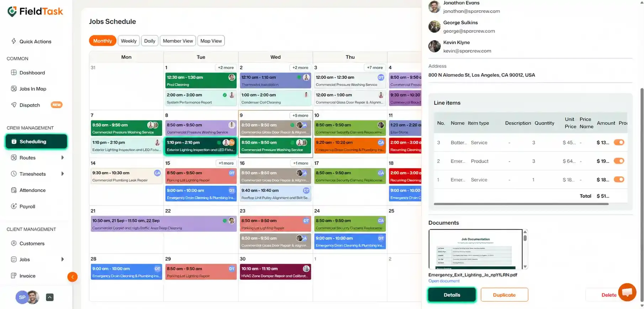
Task: Collapse sidebar with orange arrow button
Action: [72, 277]
